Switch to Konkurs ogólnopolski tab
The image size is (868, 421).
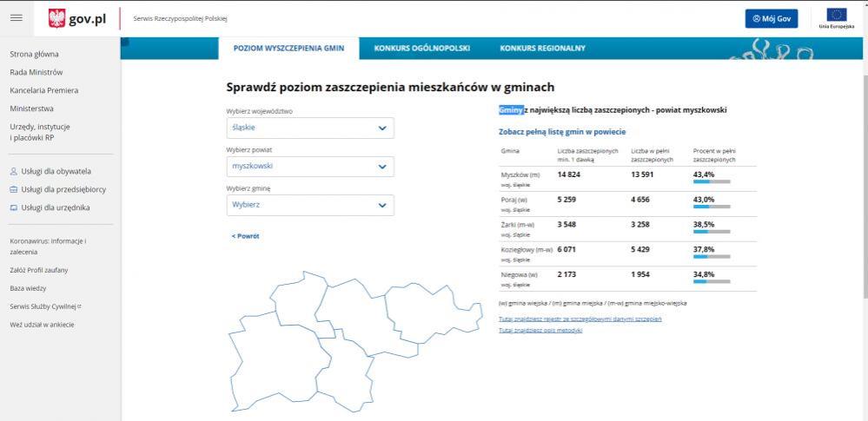421,48
